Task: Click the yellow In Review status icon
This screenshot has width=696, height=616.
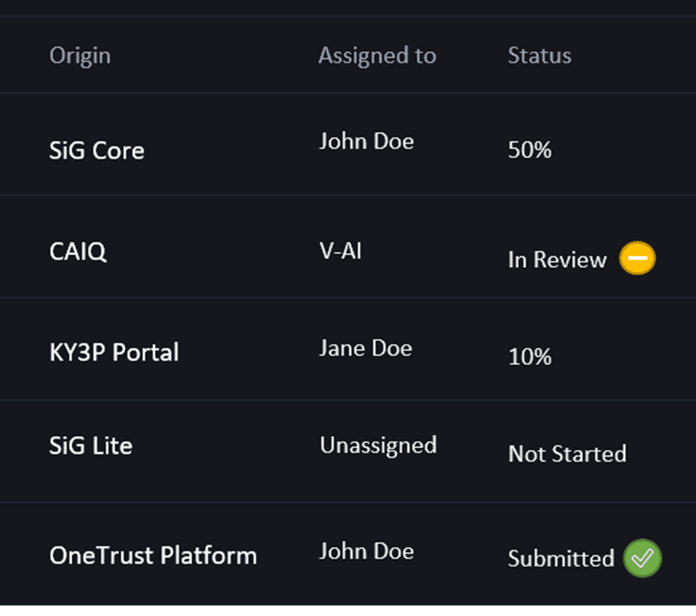Action: click(637, 258)
